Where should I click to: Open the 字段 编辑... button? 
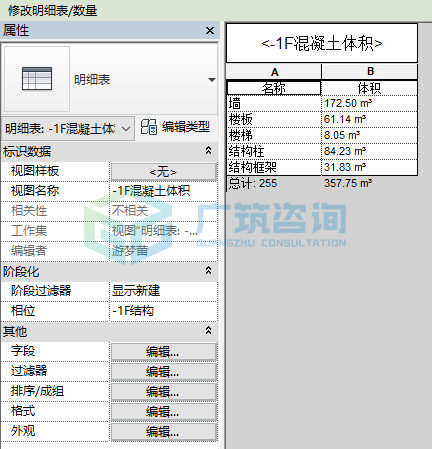pos(163,352)
